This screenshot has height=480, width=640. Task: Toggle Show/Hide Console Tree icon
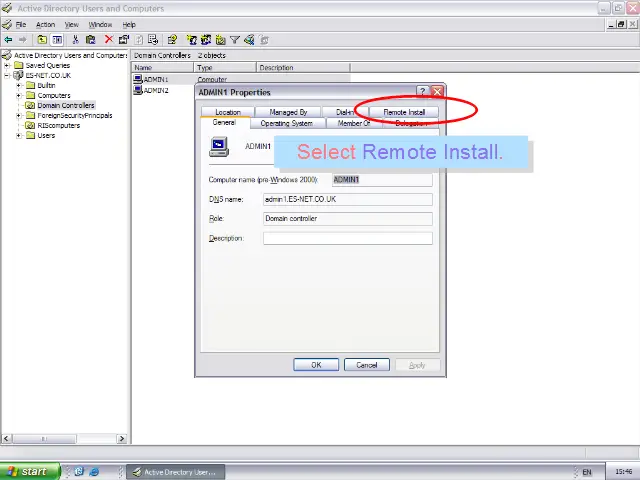point(57,40)
